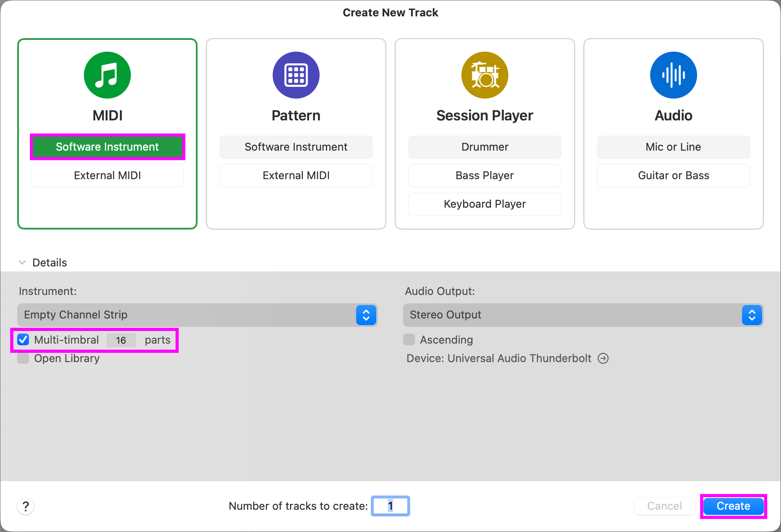Screen dimensions: 781x532
Task: Click the Cancel button
Action: (665, 506)
